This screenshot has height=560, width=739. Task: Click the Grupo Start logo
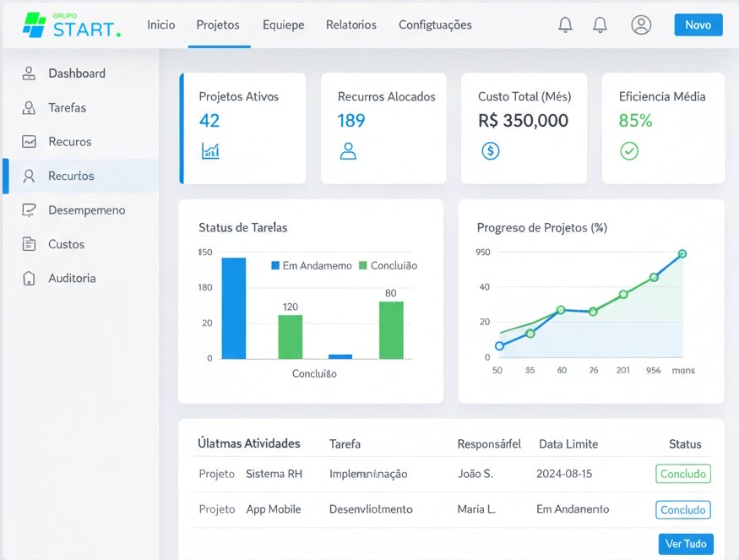pos(71,25)
